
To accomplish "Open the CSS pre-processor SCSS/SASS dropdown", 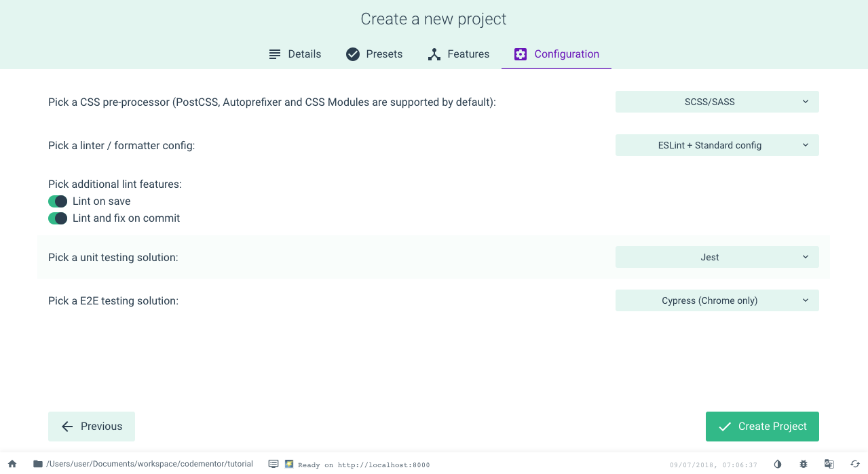I will [717, 102].
